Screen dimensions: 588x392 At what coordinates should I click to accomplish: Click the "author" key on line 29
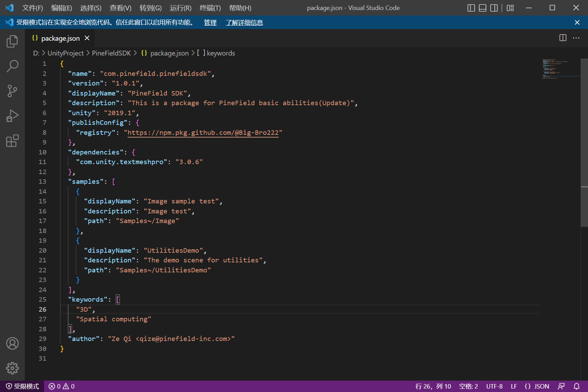[83, 339]
